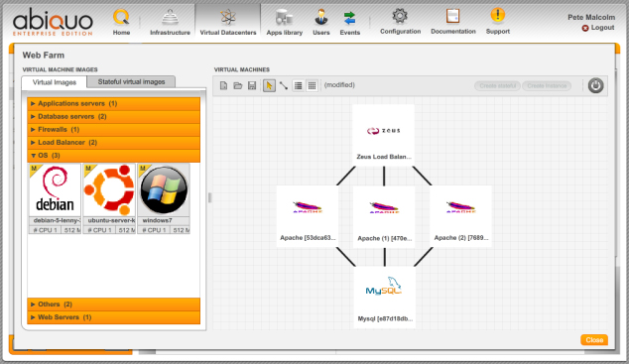Screen dimensions: 629x364
Task: Switch to Stateful virtual images tab
Action: click(x=131, y=81)
